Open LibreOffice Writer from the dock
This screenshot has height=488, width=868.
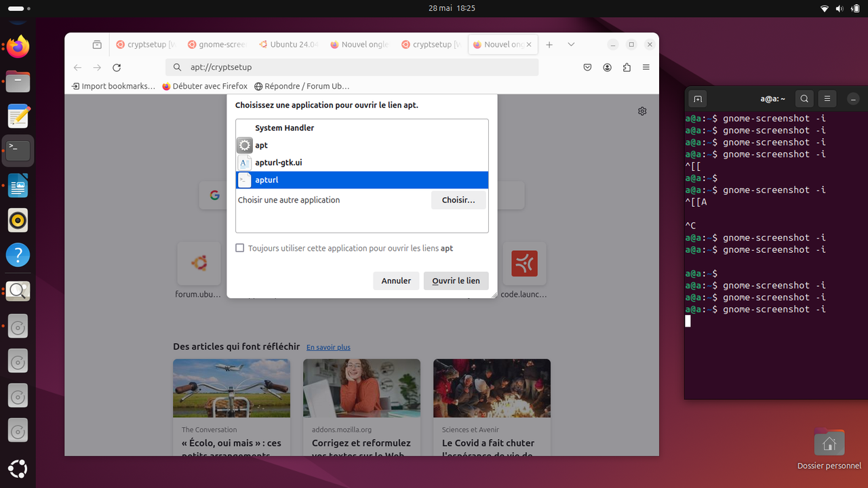(x=18, y=186)
